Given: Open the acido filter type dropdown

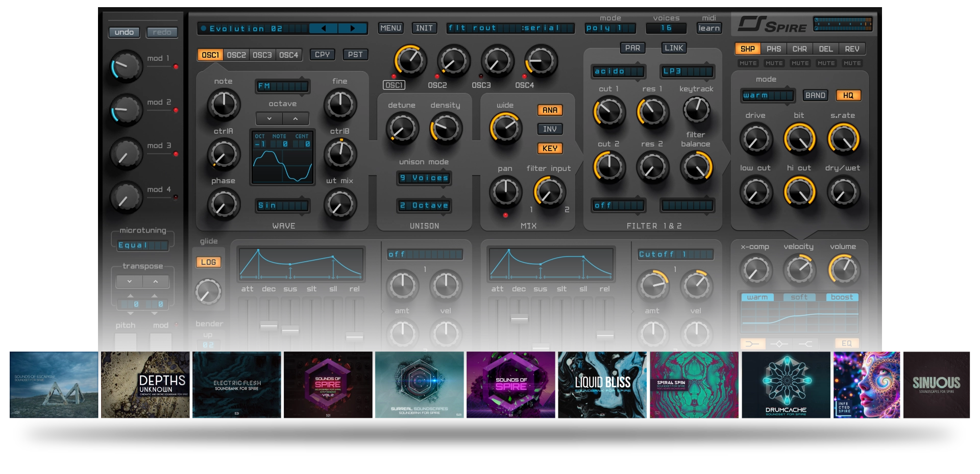Looking at the screenshot, I should tap(618, 71).
